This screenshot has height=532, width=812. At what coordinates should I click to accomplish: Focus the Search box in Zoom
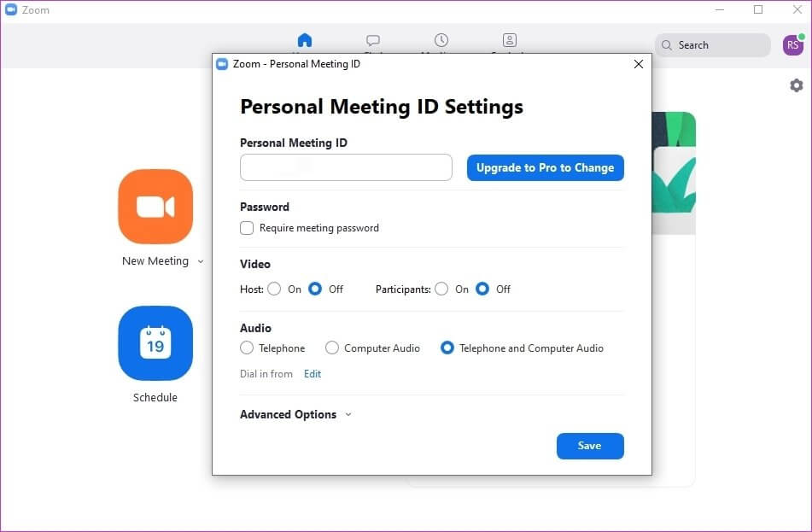click(x=713, y=45)
